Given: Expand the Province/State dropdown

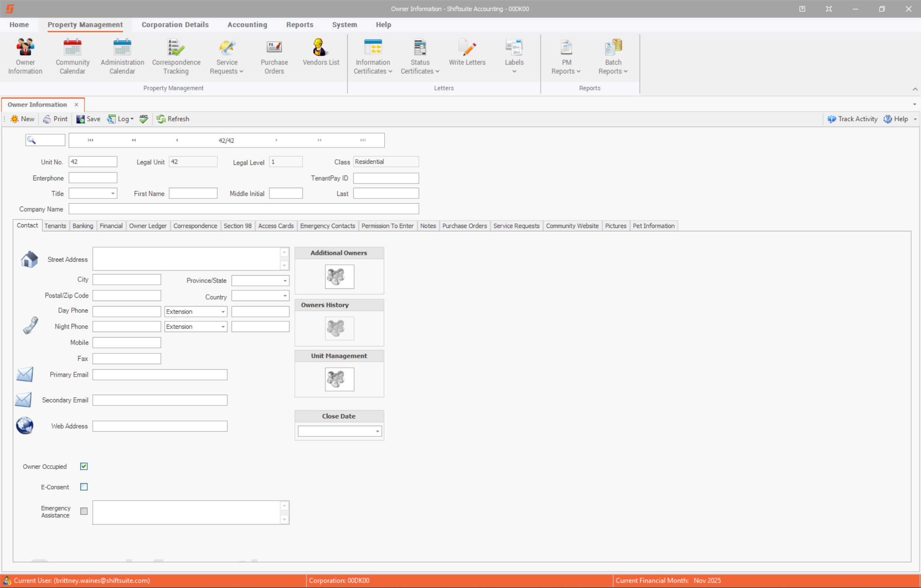Looking at the screenshot, I should click(285, 281).
